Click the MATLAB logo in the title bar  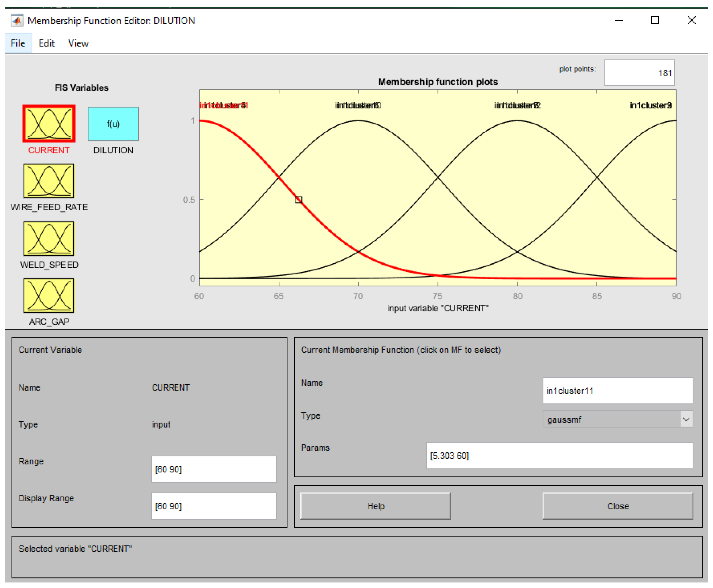(x=17, y=21)
